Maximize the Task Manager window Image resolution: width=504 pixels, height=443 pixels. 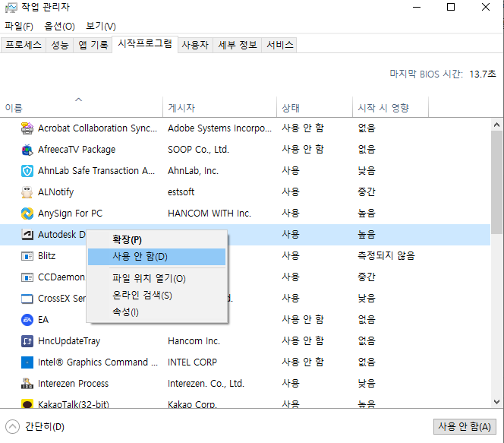click(451, 7)
